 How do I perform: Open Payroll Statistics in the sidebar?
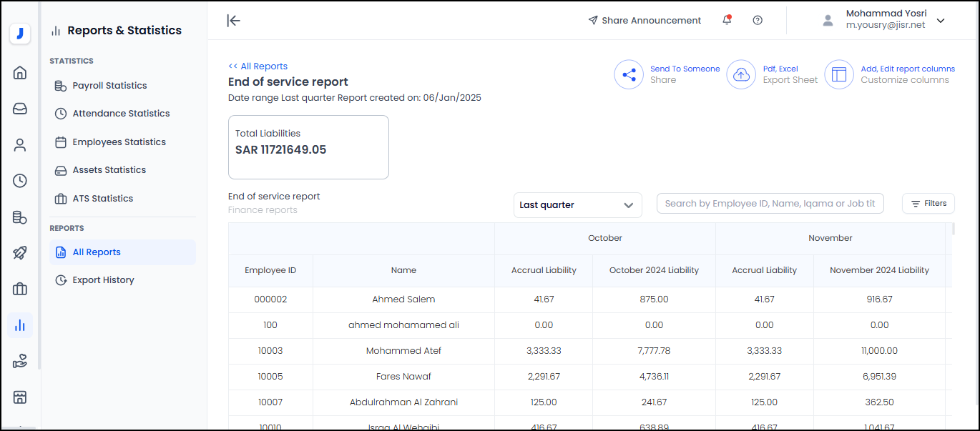[x=109, y=86]
